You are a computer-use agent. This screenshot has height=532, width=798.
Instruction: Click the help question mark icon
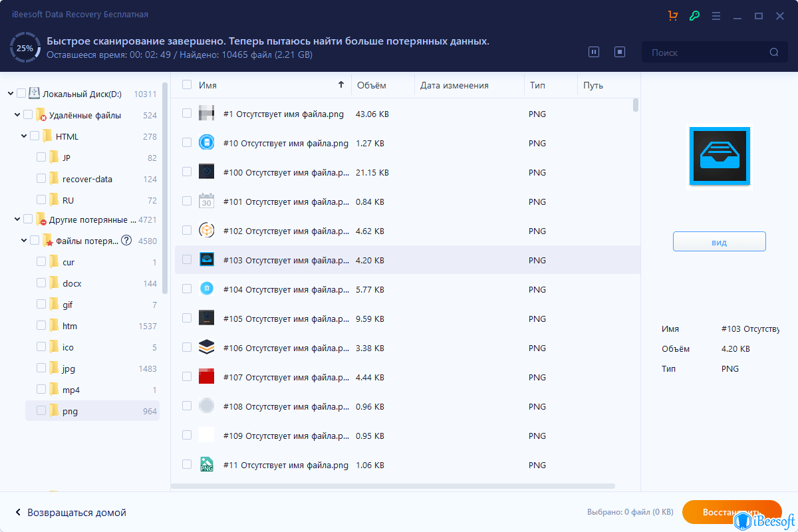pyautogui.click(x=126, y=241)
